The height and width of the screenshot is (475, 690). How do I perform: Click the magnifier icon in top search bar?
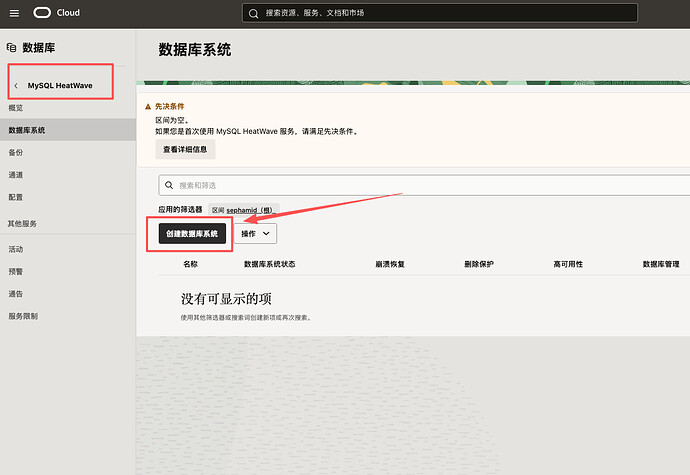coord(255,13)
